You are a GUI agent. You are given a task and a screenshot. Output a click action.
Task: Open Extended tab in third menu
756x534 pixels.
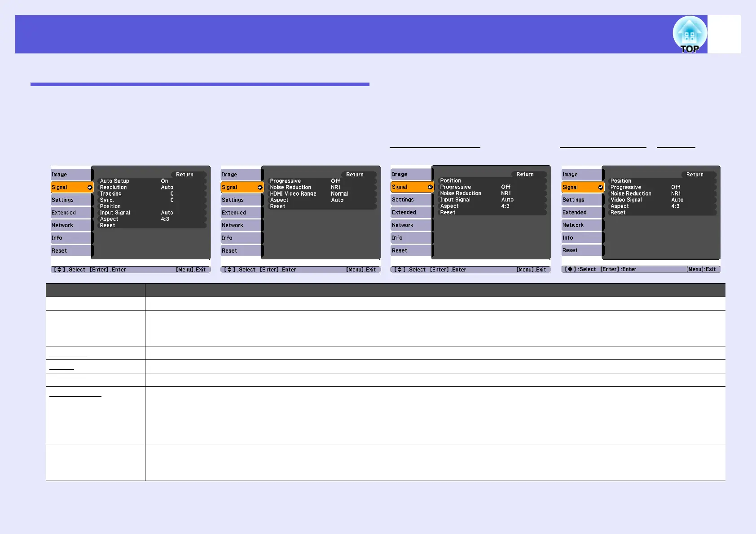click(412, 212)
